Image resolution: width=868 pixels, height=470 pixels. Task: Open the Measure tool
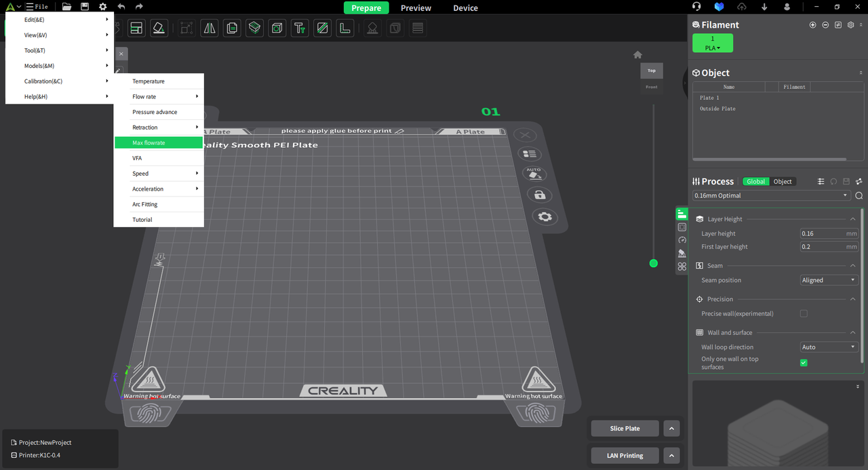[344, 28]
